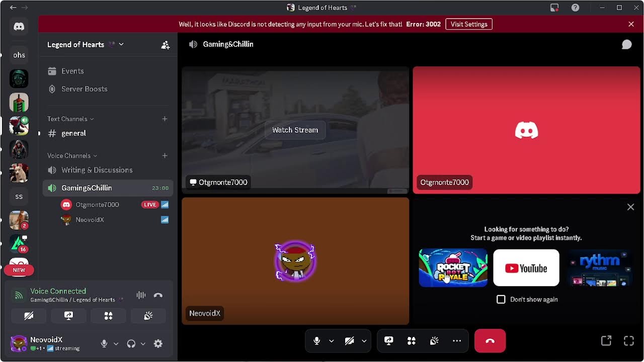The width and height of the screenshot is (644, 362).
Task: Click Visit Settings in error banner
Action: tap(469, 24)
